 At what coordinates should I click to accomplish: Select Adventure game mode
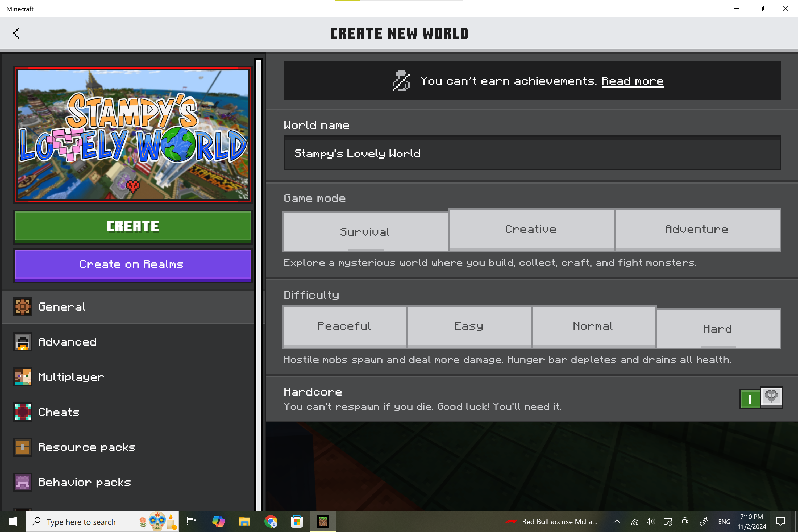(x=697, y=229)
